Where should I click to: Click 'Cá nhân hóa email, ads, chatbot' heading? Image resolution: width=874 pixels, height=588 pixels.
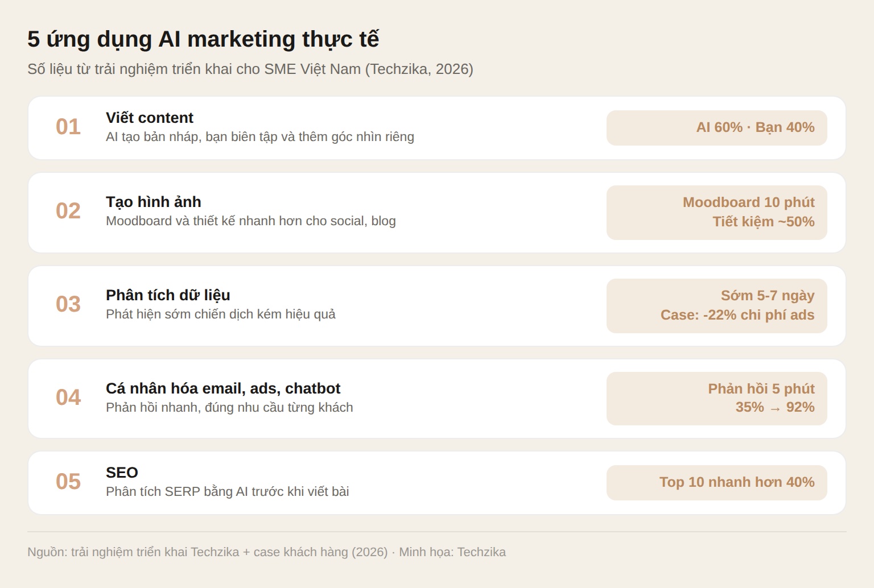(223, 388)
